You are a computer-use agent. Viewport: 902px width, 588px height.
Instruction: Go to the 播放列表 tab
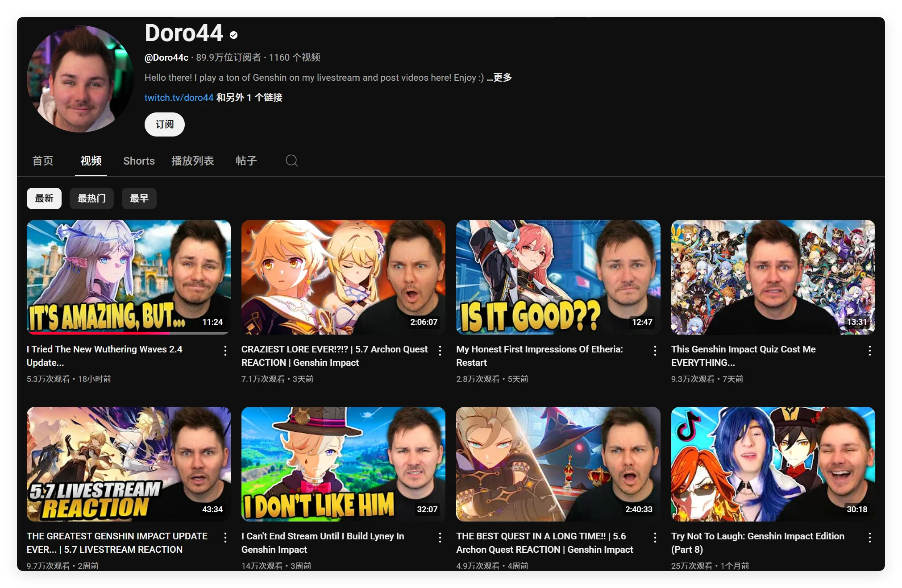193,161
